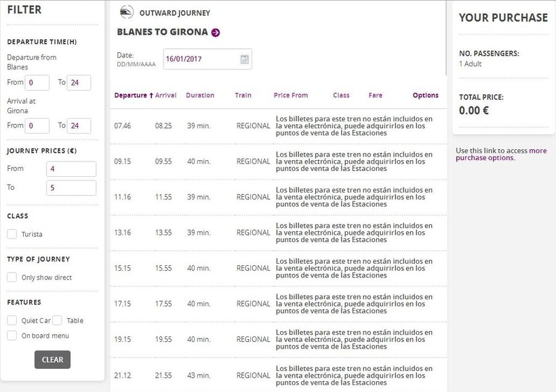556x392 pixels.
Task: Check Only show direct journeys
Action: (x=12, y=277)
